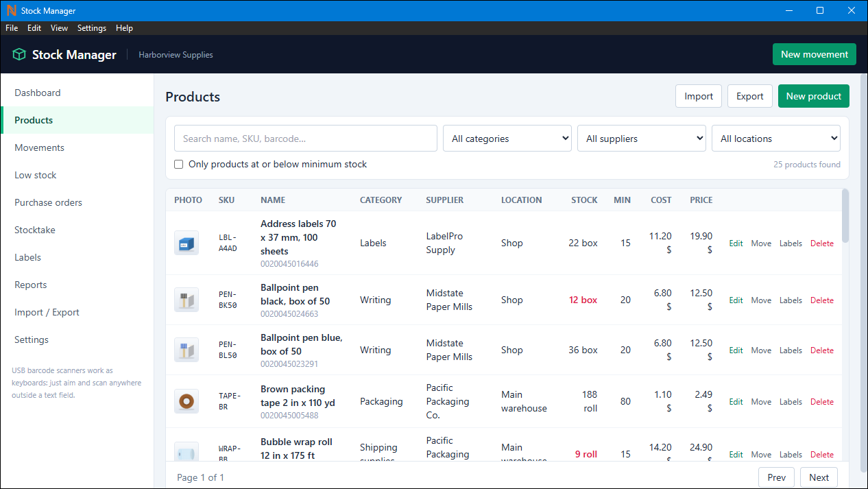The image size is (868, 489).
Task: Edit Ballpoint pen blue product
Action: tap(736, 350)
